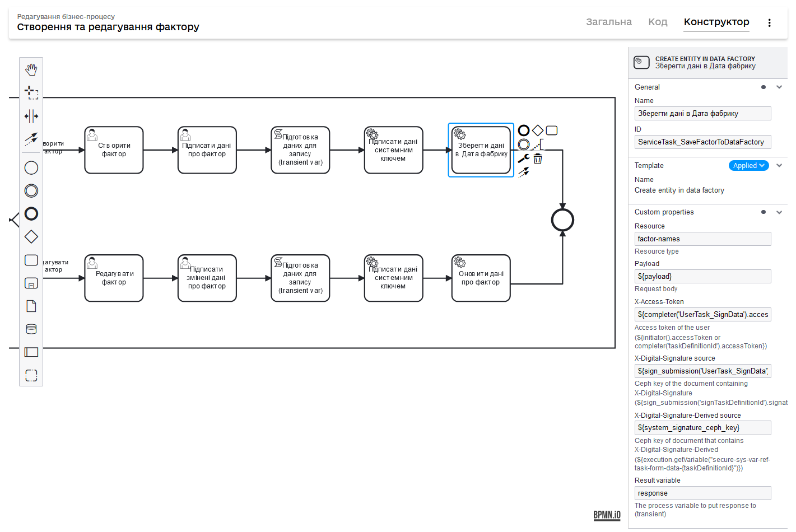Image resolution: width=796 pixels, height=532 pixels.
Task: Pick the gateway diamond shape in palette
Action: (x=31, y=237)
